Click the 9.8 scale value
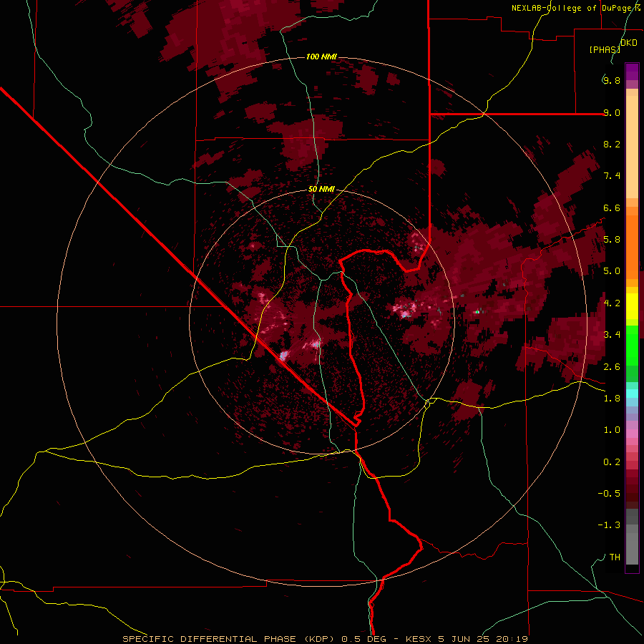This screenshot has height=644, width=644. [x=611, y=80]
